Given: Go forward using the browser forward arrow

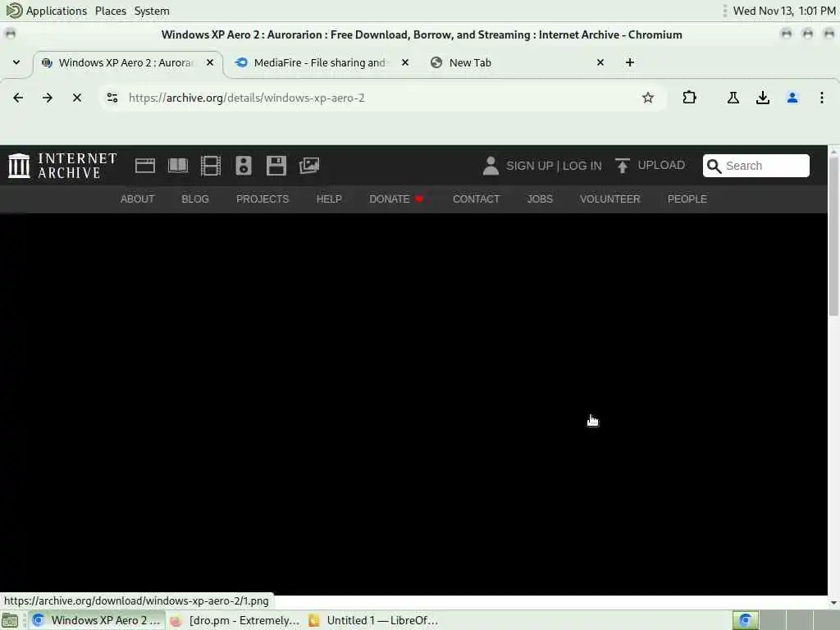Looking at the screenshot, I should point(48,98).
